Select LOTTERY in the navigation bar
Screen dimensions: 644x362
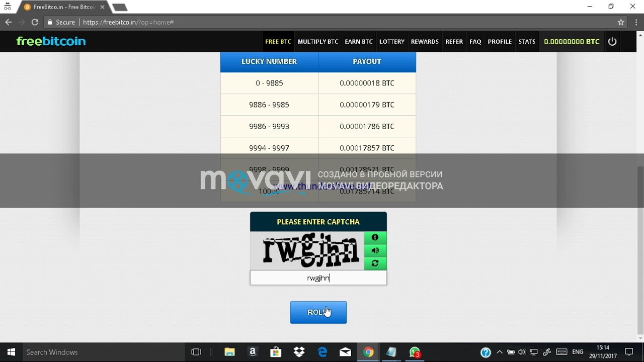392,42
